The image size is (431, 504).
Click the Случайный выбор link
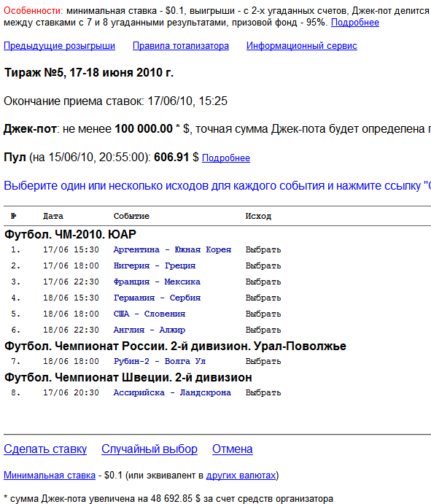pyautogui.click(x=150, y=449)
